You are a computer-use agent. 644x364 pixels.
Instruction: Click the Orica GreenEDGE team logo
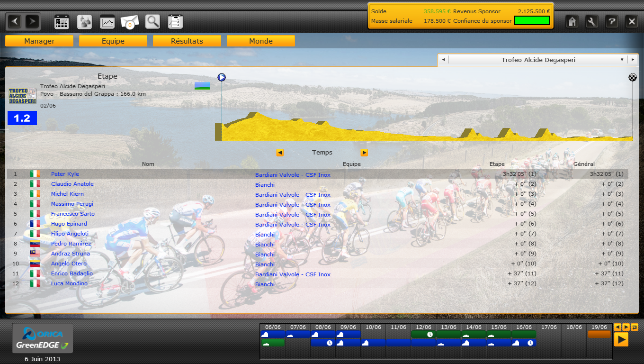pyautogui.click(x=43, y=338)
